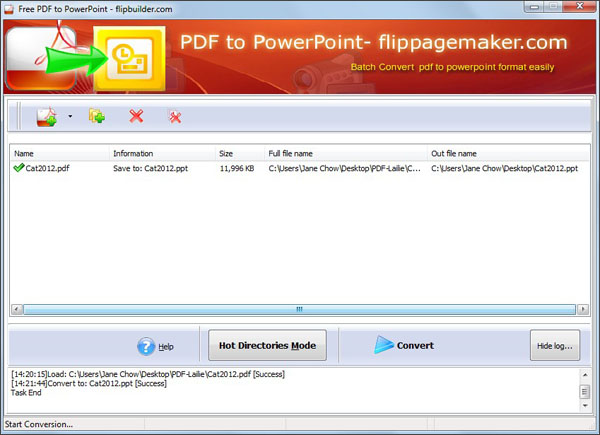Click the Information column header
This screenshot has width=600, height=435.
pyautogui.click(x=162, y=153)
